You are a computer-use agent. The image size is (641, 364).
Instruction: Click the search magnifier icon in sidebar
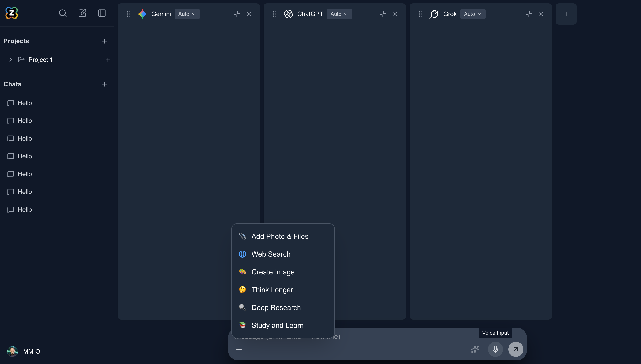pos(63,13)
